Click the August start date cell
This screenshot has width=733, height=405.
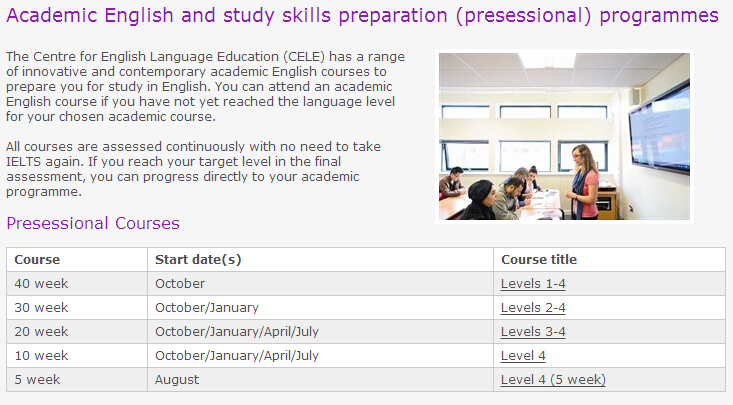pos(320,380)
